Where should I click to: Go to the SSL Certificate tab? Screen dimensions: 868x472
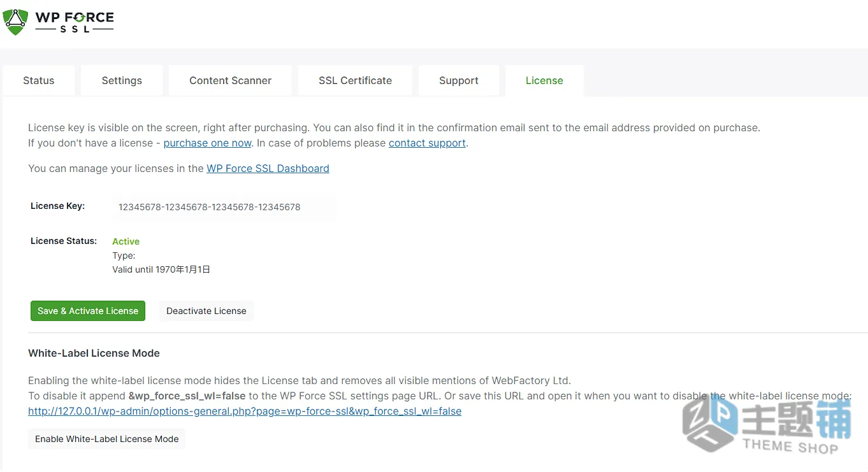pyautogui.click(x=355, y=80)
